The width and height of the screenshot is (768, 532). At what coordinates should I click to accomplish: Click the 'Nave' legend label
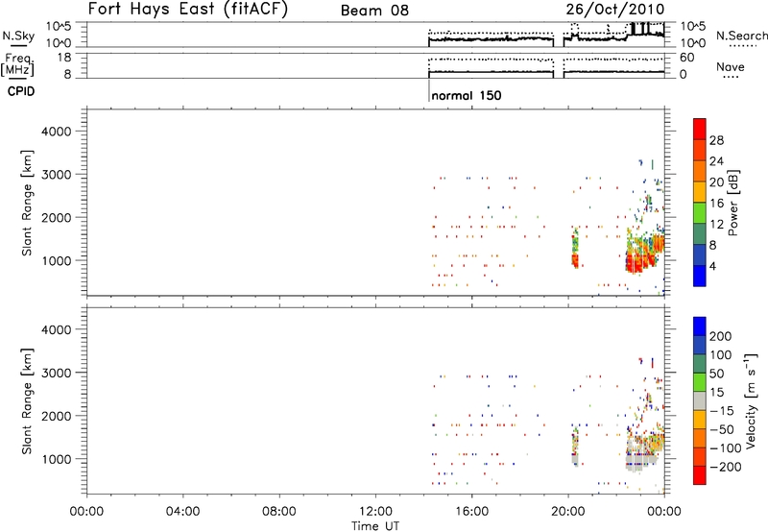731,66
